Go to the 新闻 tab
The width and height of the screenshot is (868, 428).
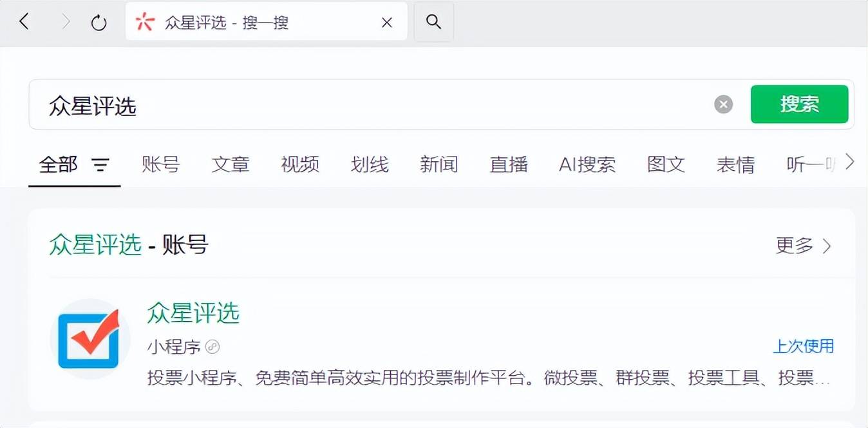439,165
